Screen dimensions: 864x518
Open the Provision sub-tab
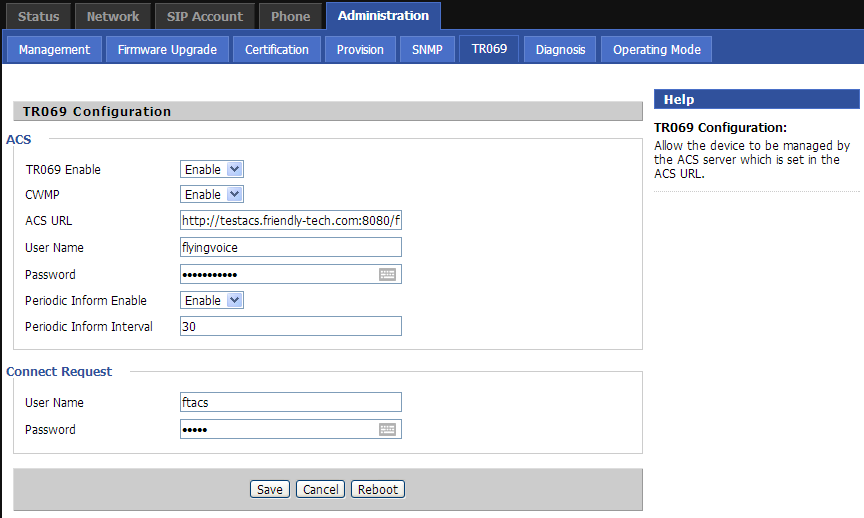click(360, 50)
